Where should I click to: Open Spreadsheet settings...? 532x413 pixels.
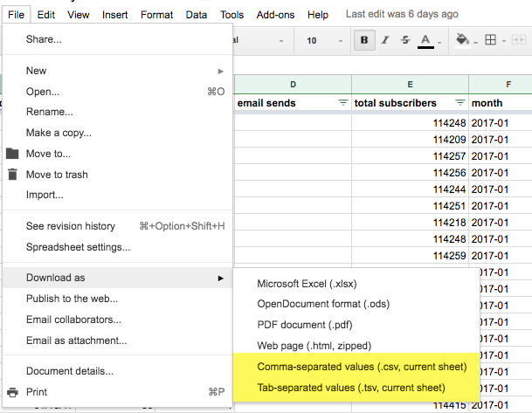[x=117, y=247]
